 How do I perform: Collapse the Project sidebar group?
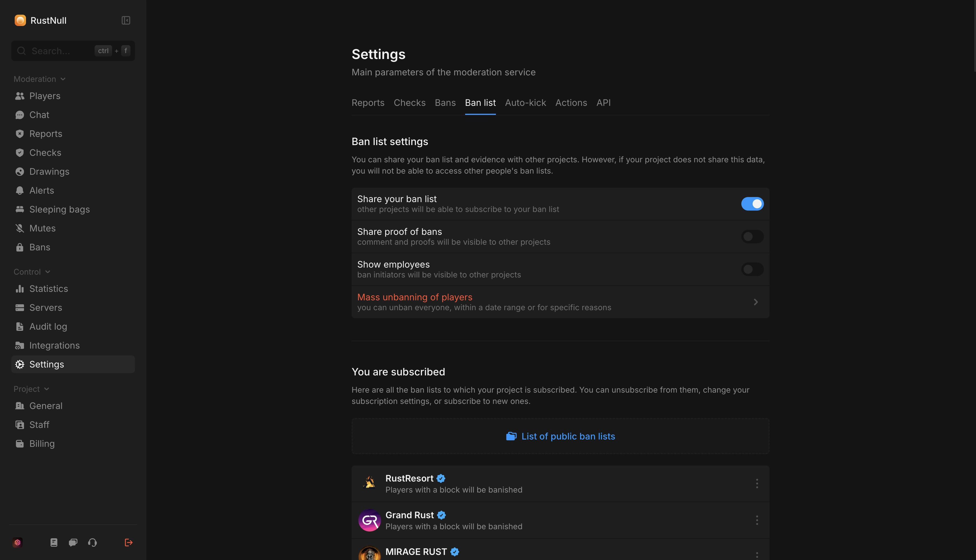coord(47,389)
